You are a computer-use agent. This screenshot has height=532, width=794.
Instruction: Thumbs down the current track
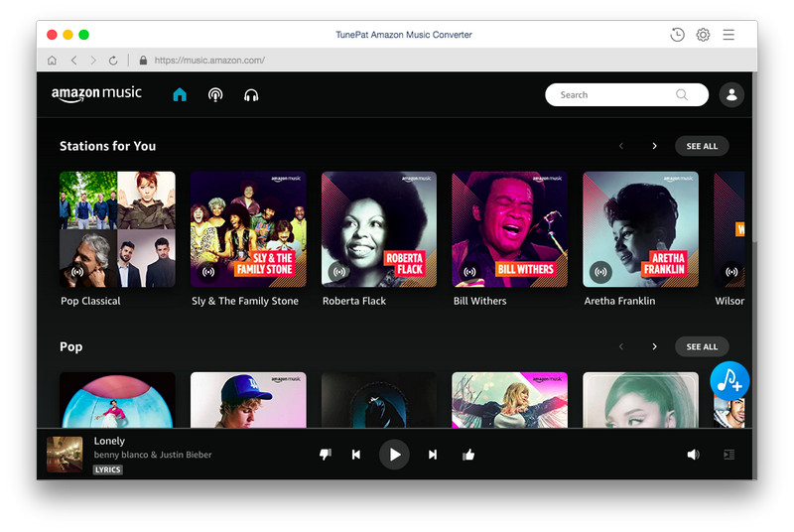[x=326, y=455]
